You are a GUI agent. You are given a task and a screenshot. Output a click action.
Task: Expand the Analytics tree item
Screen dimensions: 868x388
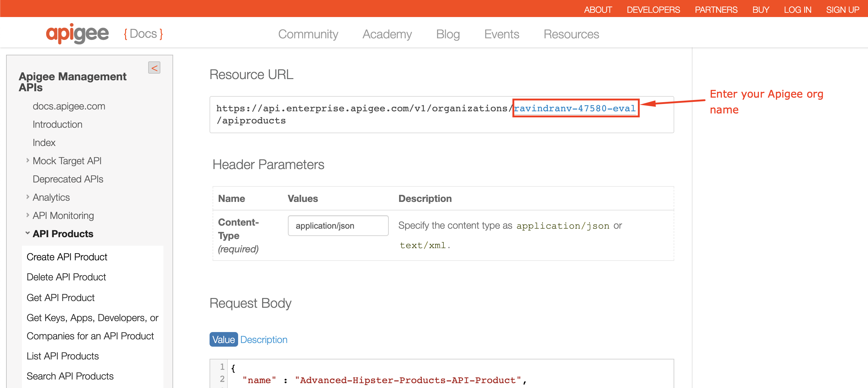(x=28, y=197)
